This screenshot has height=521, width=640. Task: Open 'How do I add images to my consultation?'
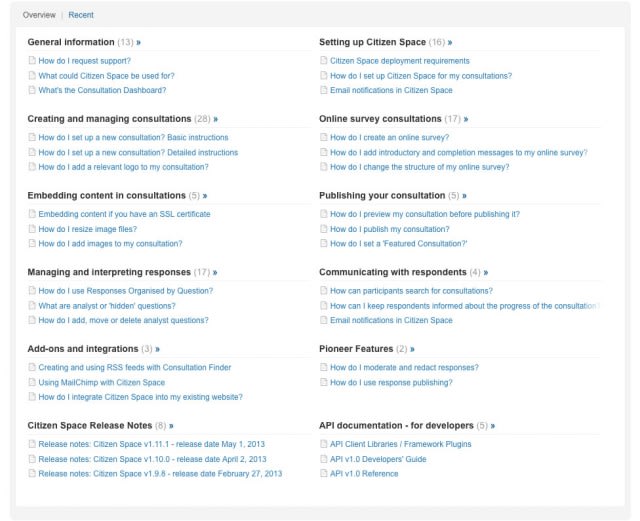[x=110, y=244]
